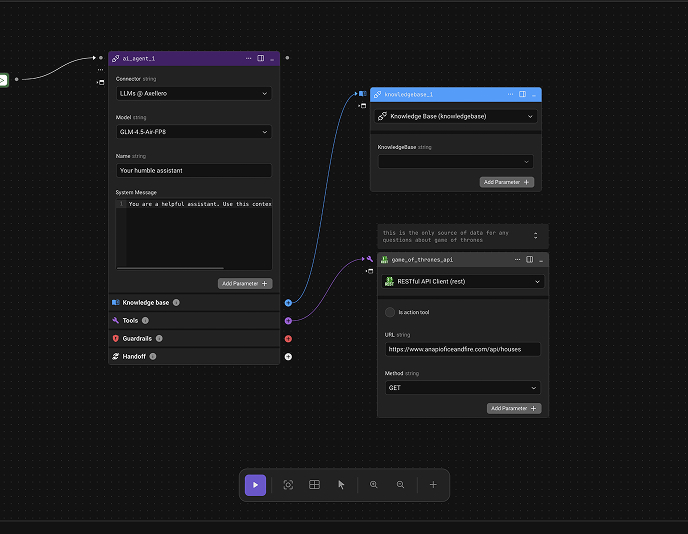Screen dimensions: 688x534
Task: Expand the Method dropdown set to GET
Action: tap(463, 387)
